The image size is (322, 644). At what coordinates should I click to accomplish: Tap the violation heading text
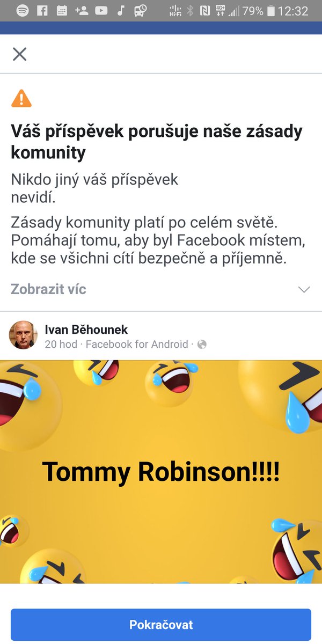tap(157, 142)
